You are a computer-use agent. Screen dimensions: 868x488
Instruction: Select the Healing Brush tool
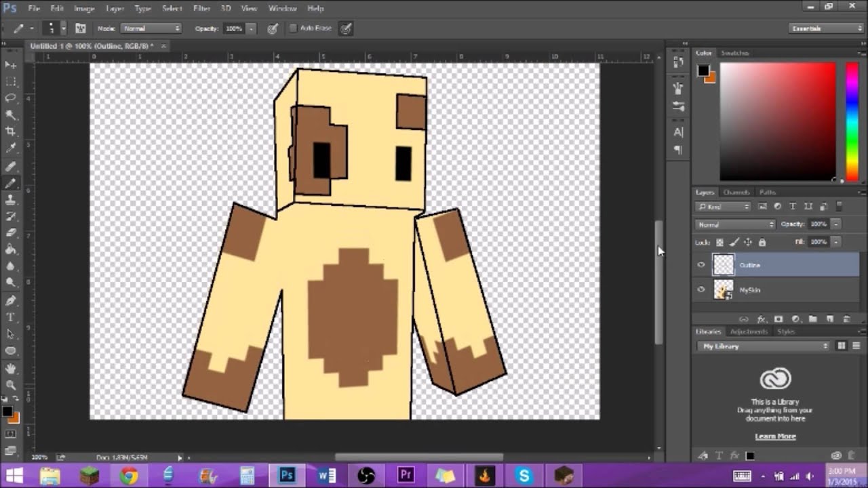[10, 167]
